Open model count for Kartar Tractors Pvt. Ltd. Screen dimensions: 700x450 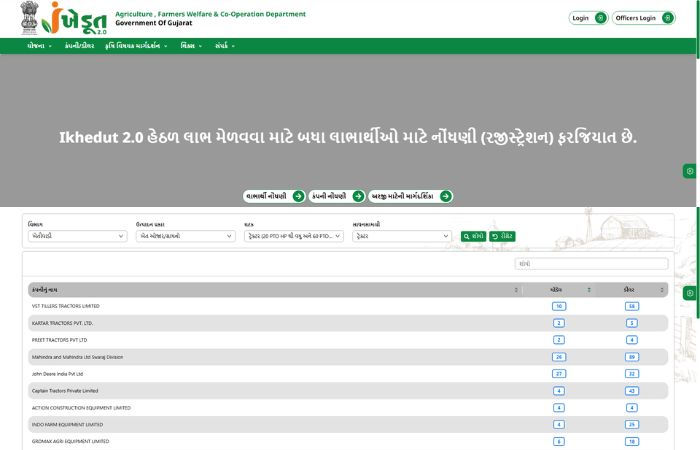pyautogui.click(x=559, y=323)
